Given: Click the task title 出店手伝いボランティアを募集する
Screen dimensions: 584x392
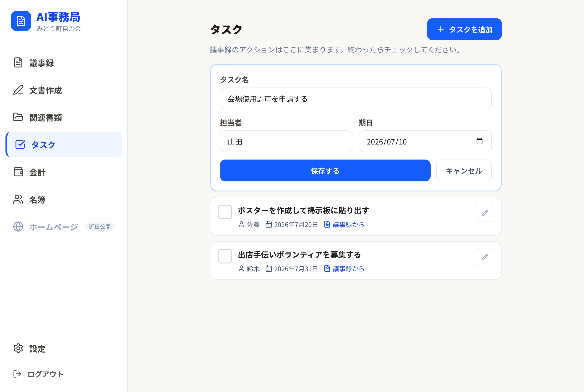Looking at the screenshot, I should point(299,255).
